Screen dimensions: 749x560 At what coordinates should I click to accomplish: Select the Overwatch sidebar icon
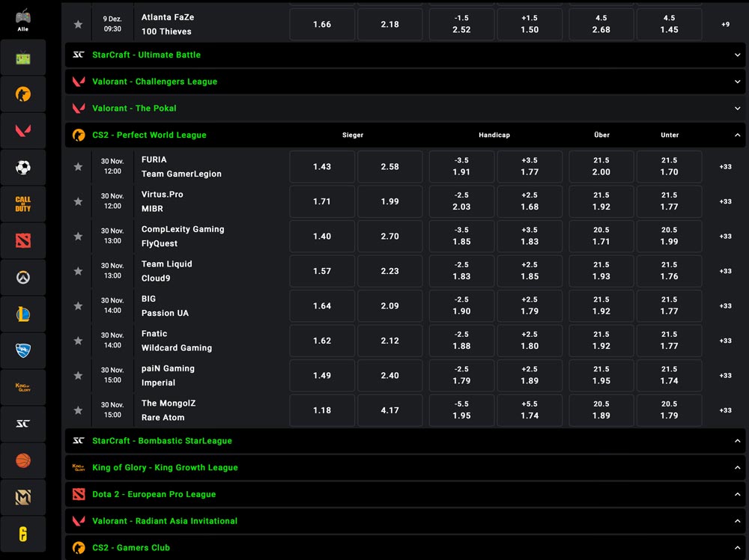point(22,278)
